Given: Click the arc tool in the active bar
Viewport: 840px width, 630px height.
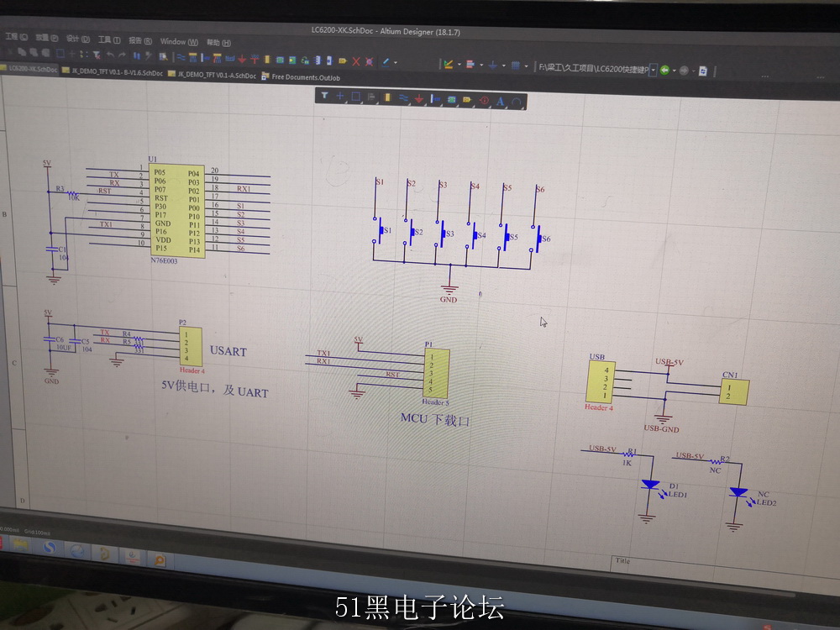Looking at the screenshot, I should click(x=516, y=102).
